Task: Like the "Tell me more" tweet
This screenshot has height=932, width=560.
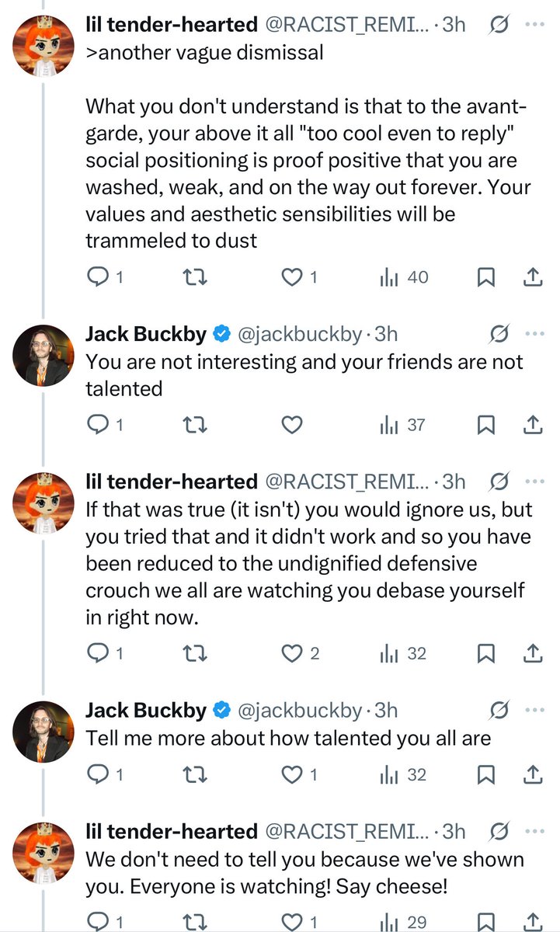Action: click(x=291, y=774)
